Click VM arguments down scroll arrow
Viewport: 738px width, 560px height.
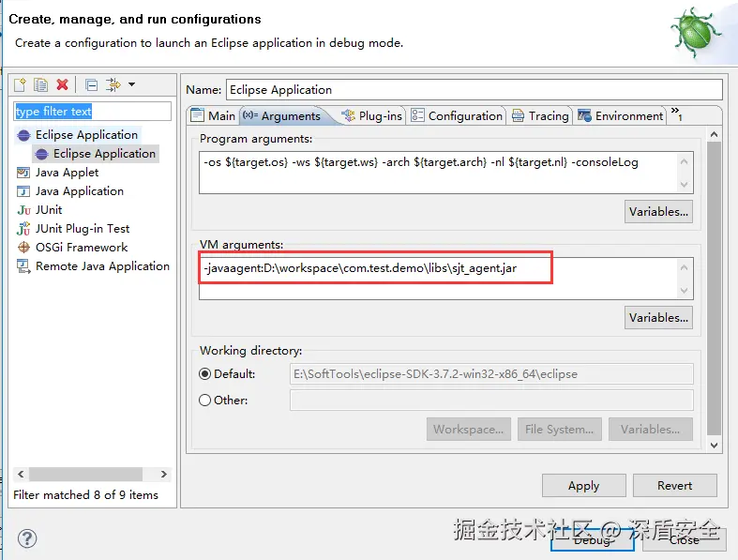684,291
